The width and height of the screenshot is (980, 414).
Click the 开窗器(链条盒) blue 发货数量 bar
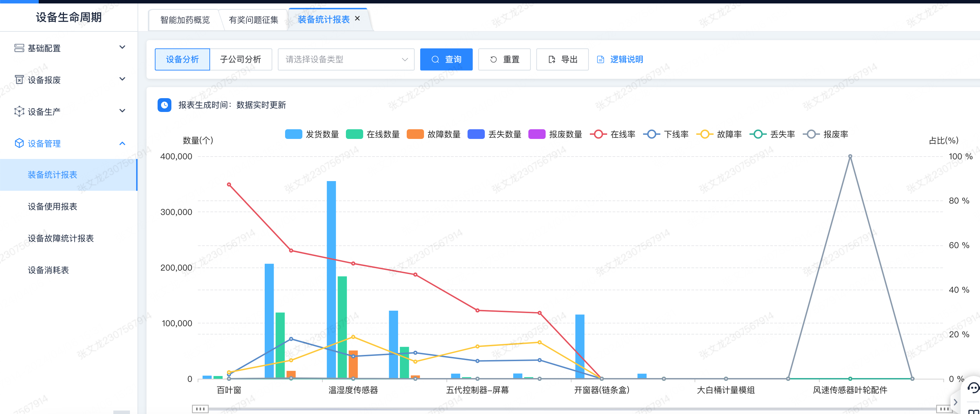pyautogui.click(x=580, y=347)
